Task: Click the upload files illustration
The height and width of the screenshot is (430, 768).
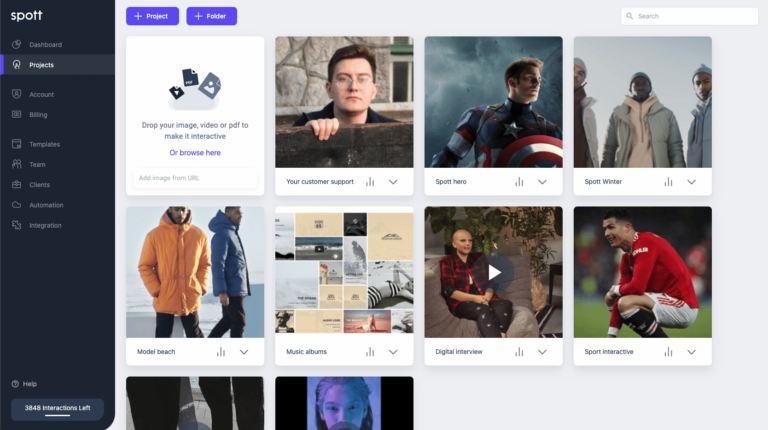Action: [195, 89]
